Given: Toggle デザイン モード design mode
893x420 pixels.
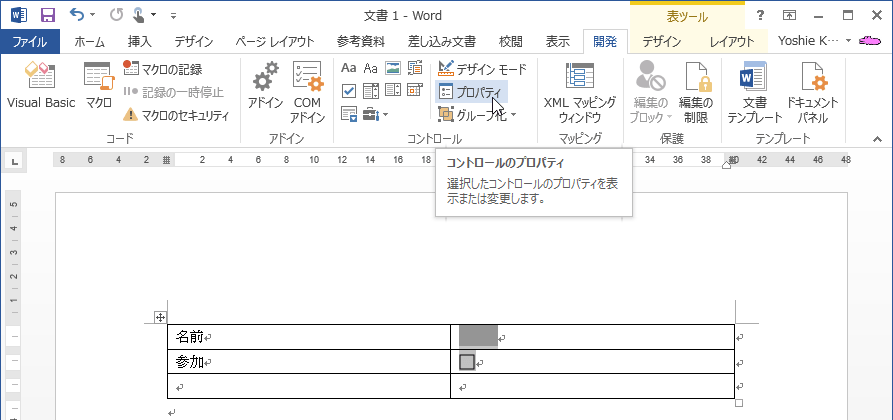Looking at the screenshot, I should [482, 70].
